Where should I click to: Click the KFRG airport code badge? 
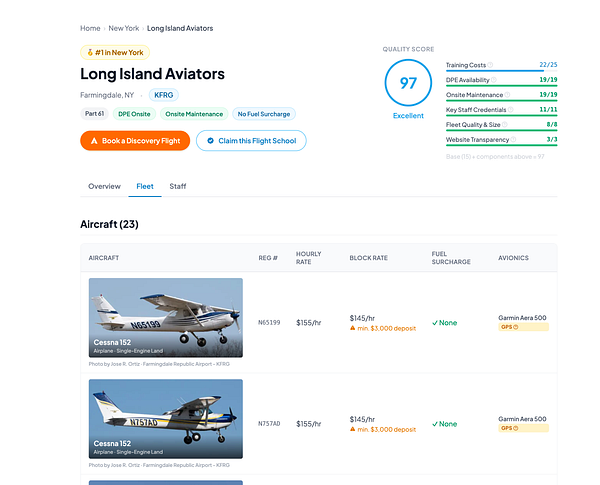tap(164, 95)
